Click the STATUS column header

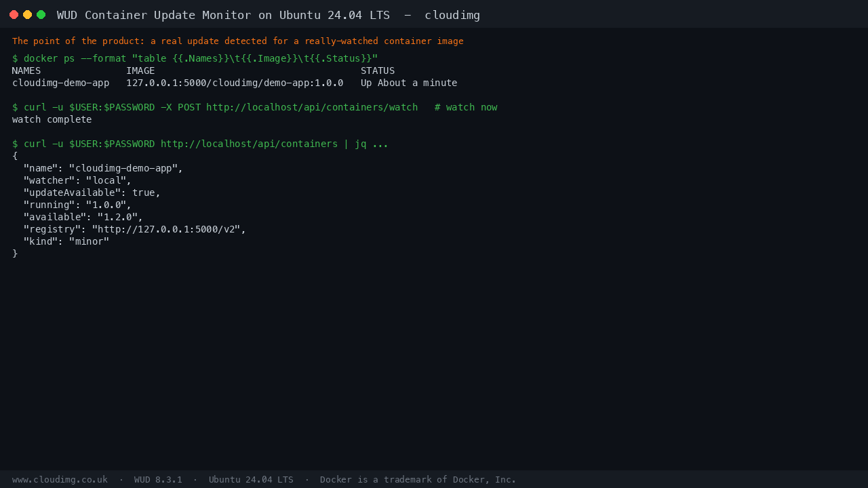pos(378,70)
